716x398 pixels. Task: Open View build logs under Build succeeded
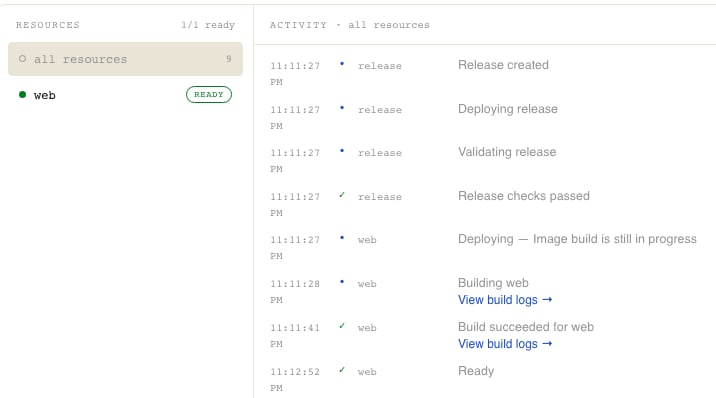(505, 344)
